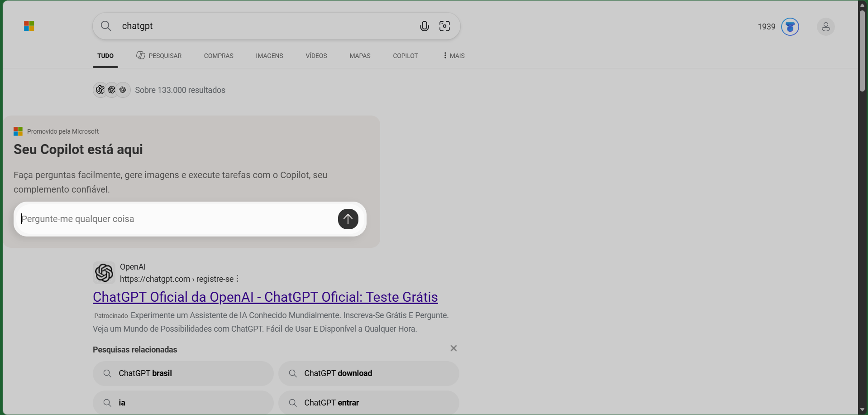Open visual search camera icon

point(445,26)
